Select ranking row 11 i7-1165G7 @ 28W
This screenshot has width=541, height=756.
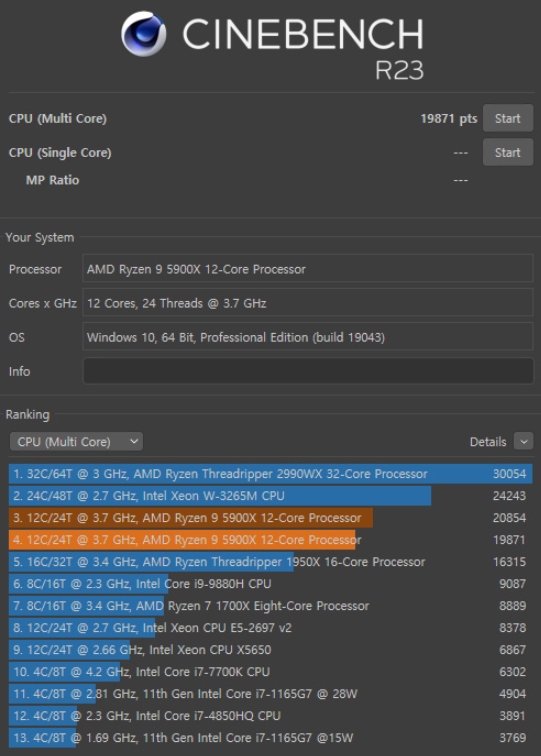point(270,694)
